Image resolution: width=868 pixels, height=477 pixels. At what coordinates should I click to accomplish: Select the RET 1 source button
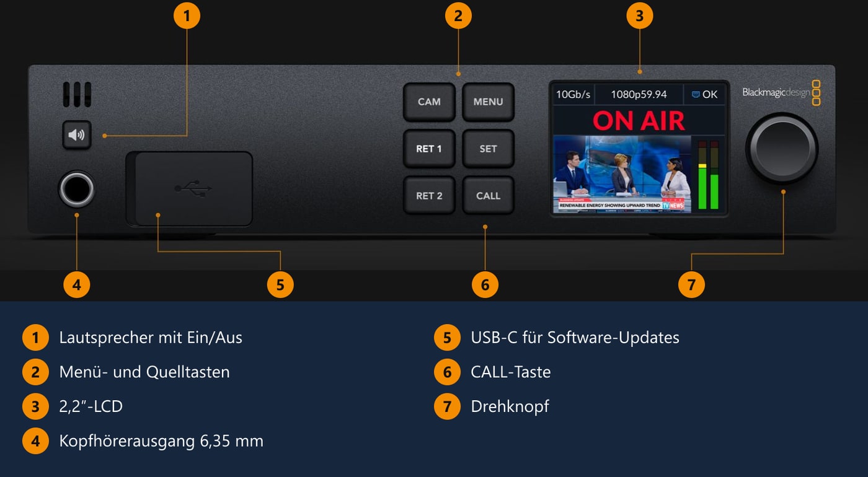429,149
